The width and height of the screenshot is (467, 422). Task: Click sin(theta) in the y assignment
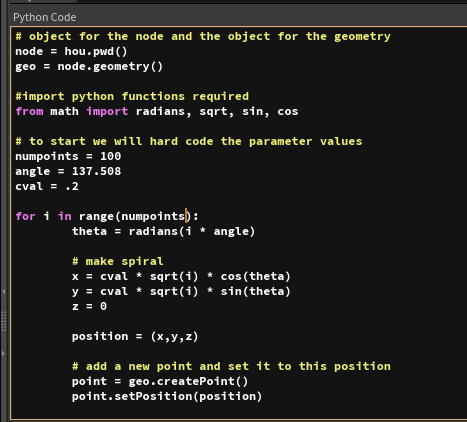[x=256, y=291]
